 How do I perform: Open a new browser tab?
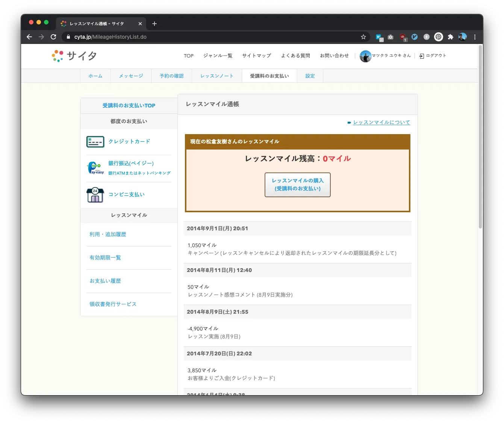coord(154,24)
